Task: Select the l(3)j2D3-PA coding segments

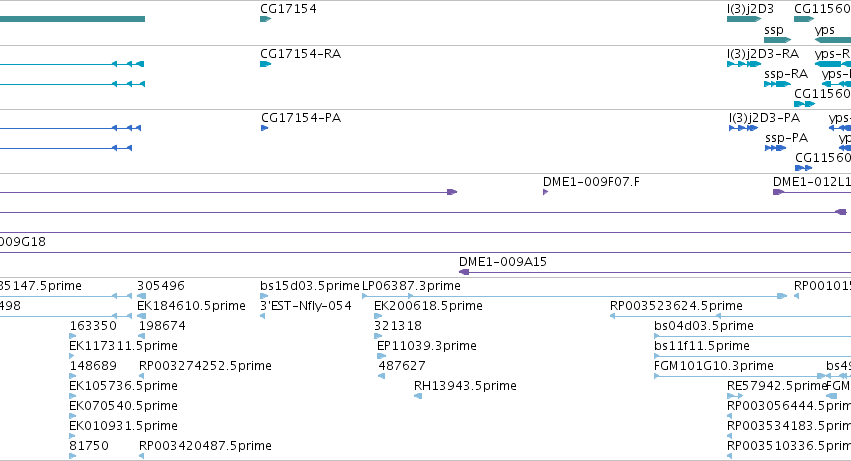Action: [744, 128]
